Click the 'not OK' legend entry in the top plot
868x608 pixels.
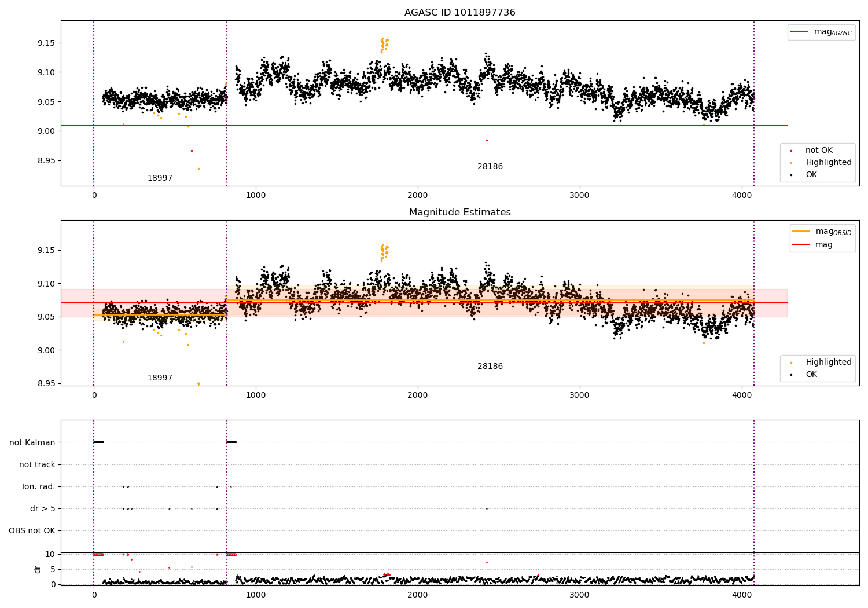[819, 151]
